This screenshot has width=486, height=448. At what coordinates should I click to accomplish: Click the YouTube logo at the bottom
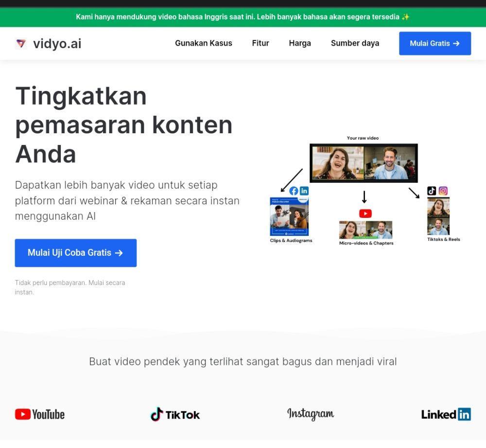pyautogui.click(x=40, y=414)
